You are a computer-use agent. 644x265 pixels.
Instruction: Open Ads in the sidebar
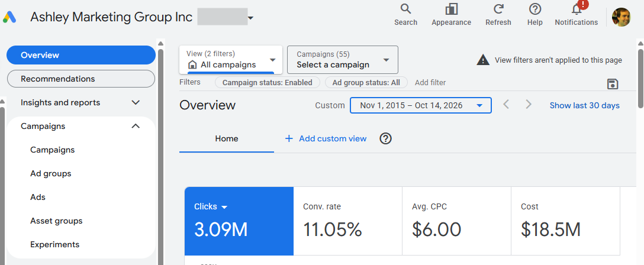click(38, 198)
